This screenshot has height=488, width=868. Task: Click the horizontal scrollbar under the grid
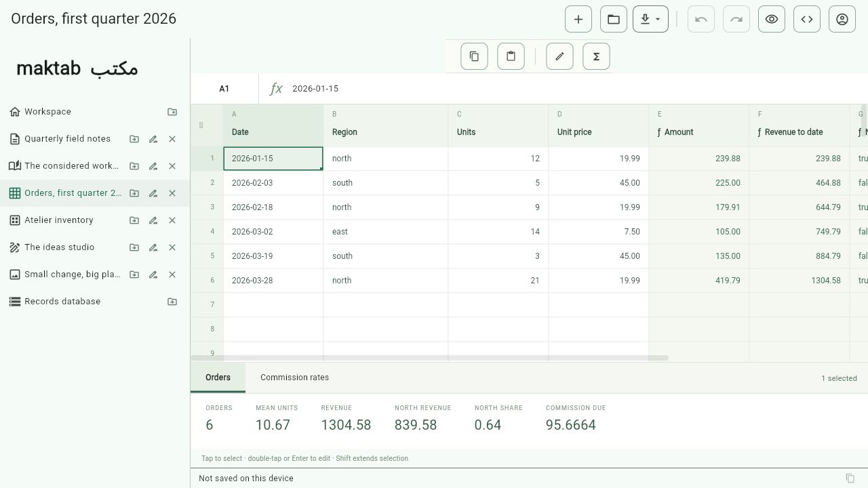(x=430, y=358)
